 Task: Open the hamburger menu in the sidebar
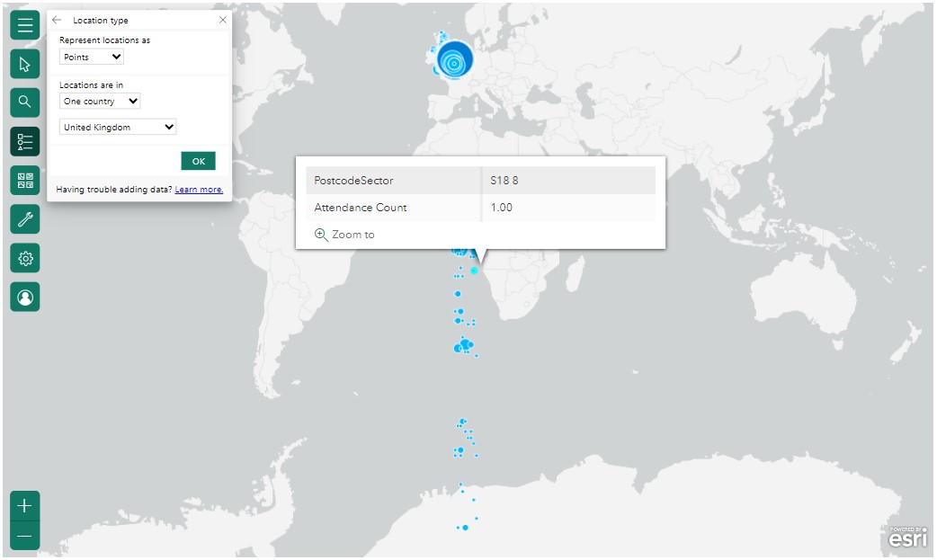[x=24, y=25]
